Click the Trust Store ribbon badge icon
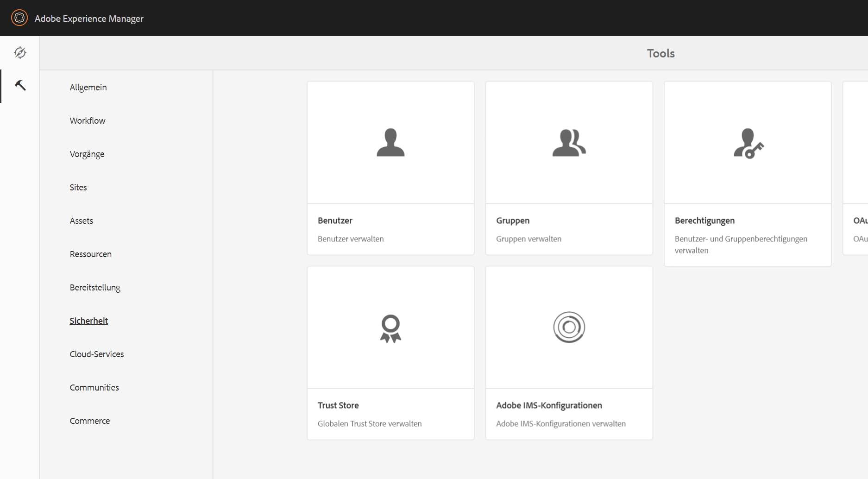The height and width of the screenshot is (479, 868). pyautogui.click(x=390, y=328)
